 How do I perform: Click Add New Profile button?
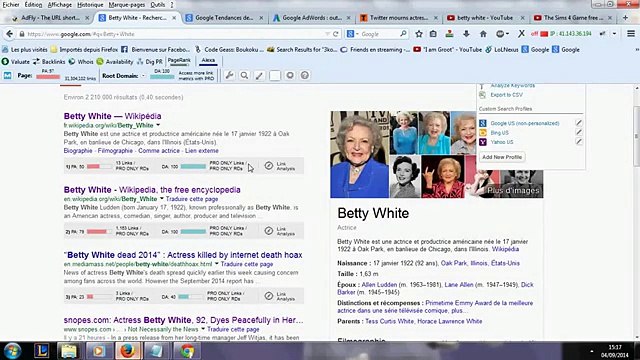click(502, 157)
